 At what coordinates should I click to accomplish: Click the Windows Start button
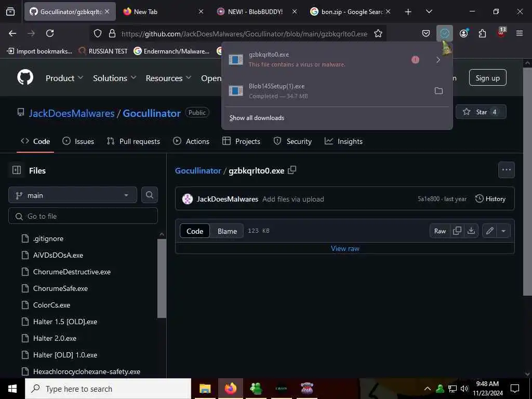tap(12, 389)
